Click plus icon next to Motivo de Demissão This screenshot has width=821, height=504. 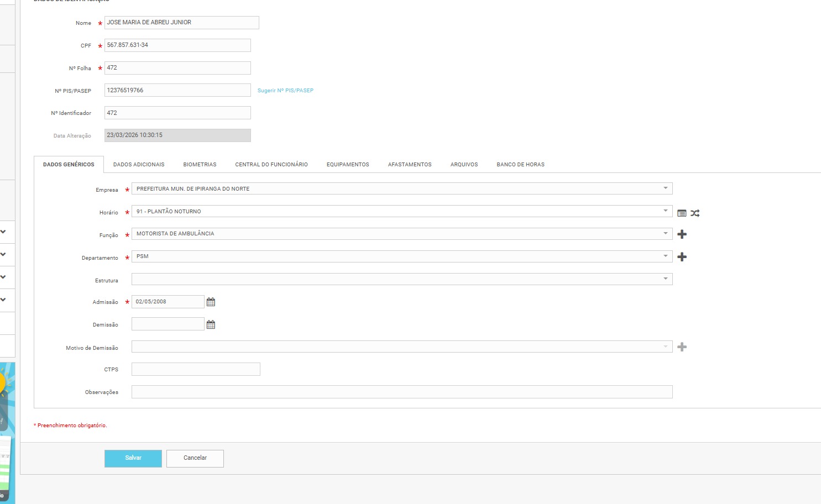(x=682, y=347)
